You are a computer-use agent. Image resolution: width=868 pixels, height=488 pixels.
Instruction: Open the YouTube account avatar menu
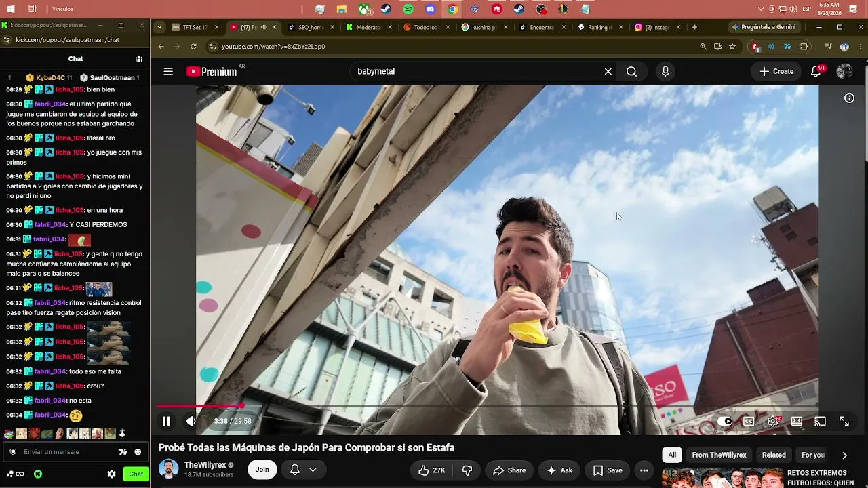(x=844, y=72)
